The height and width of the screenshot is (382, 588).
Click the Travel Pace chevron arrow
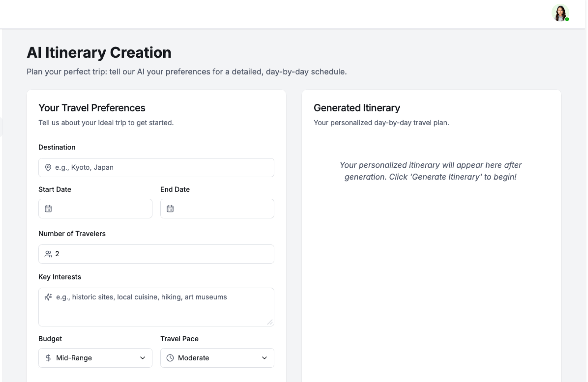tap(264, 358)
